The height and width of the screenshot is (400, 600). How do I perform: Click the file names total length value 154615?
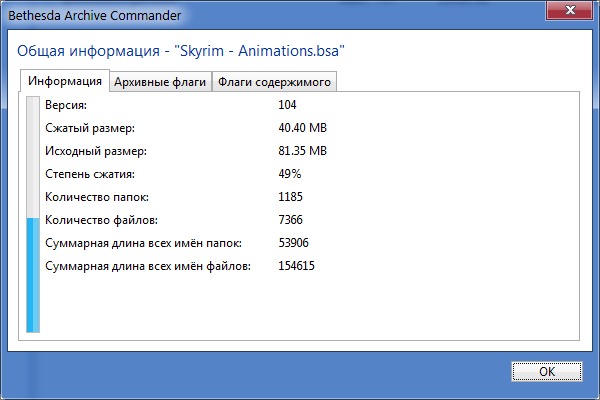[x=297, y=266]
